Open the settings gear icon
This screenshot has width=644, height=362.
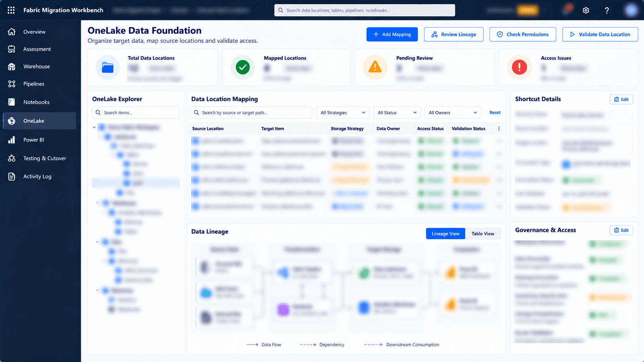tap(586, 10)
